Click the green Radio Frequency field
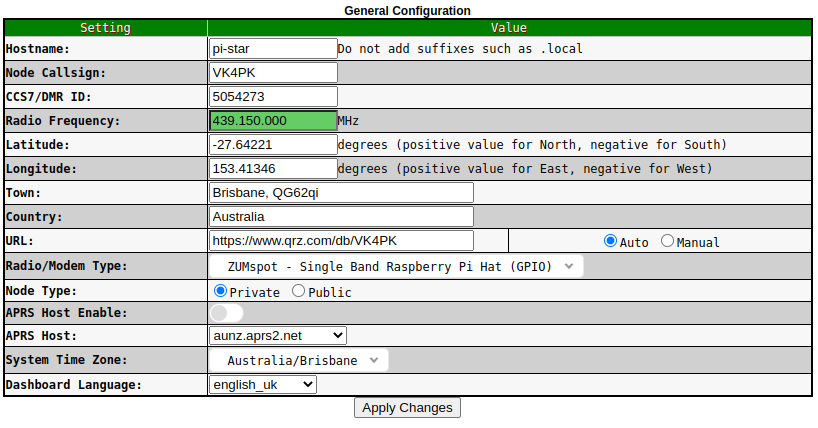Image resolution: width=818 pixels, height=428 pixels. click(273, 120)
